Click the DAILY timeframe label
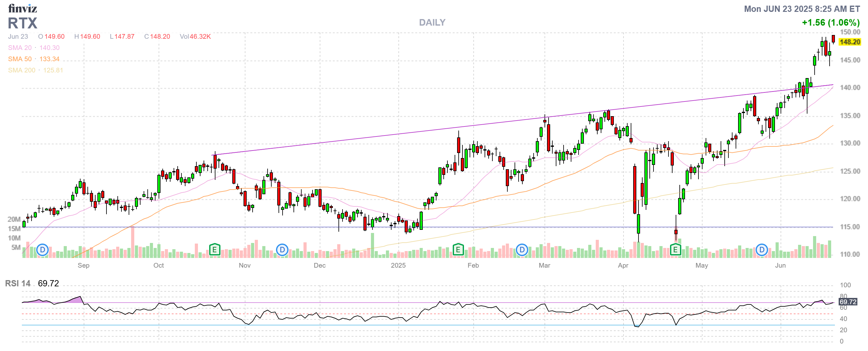This screenshot has height=351, width=868. point(432,22)
